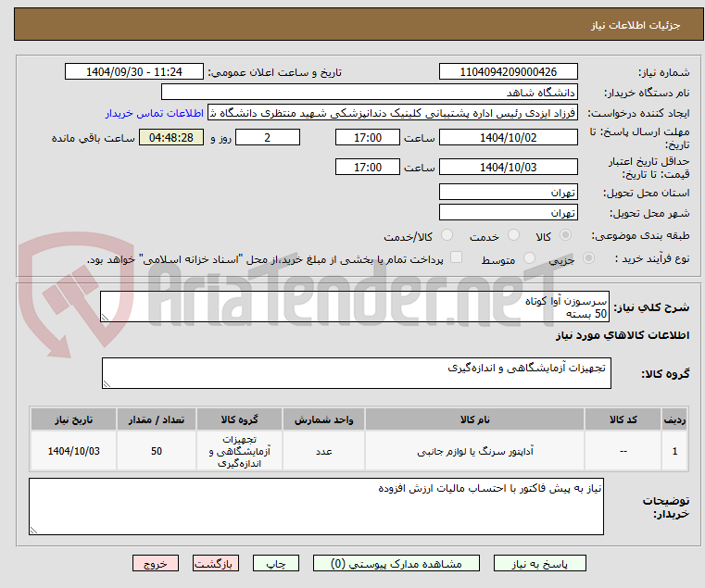The image size is (705, 588).
Task: Click the delivery province field تهران
Action: (x=508, y=192)
